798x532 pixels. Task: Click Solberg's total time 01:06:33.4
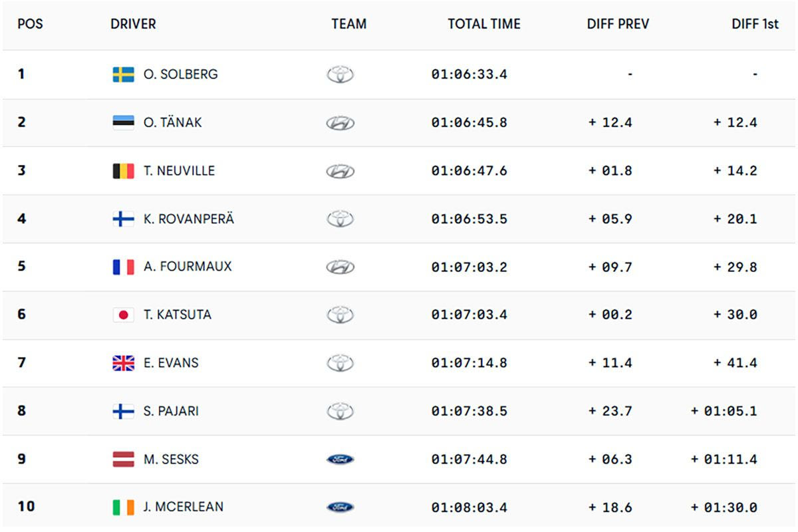click(469, 74)
